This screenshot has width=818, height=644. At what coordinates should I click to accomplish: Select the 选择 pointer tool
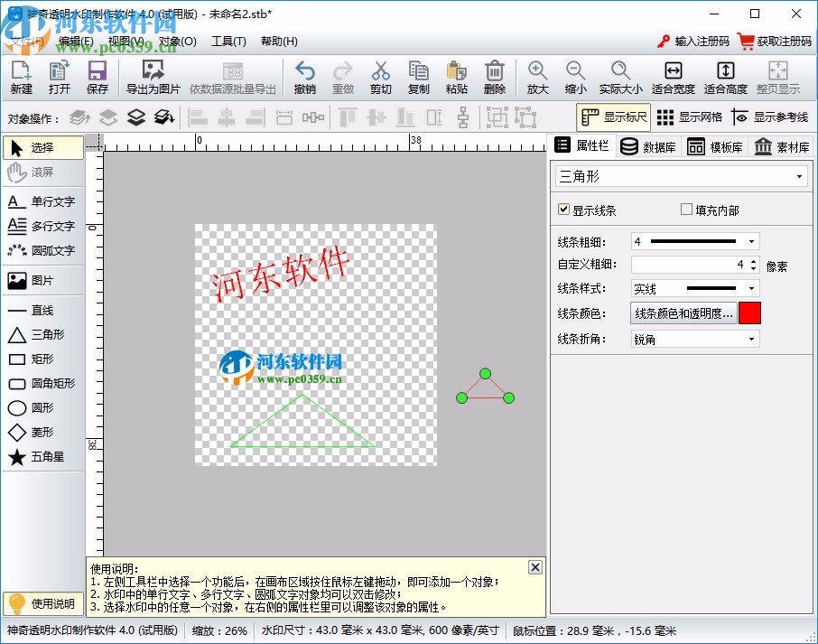tap(43, 148)
